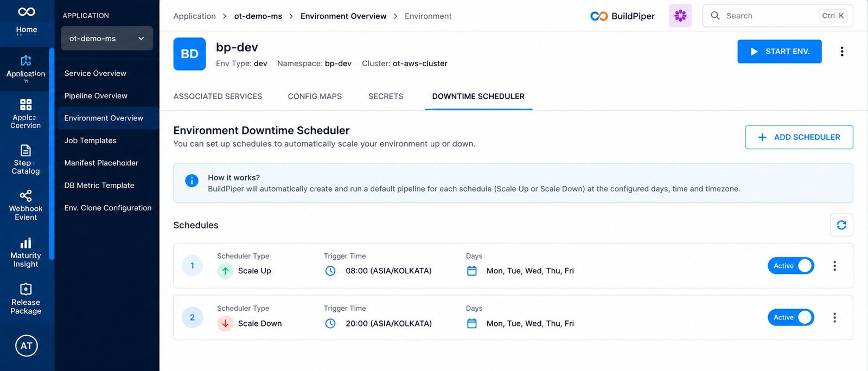Click the calendar icon in Scale Down row

point(472,323)
